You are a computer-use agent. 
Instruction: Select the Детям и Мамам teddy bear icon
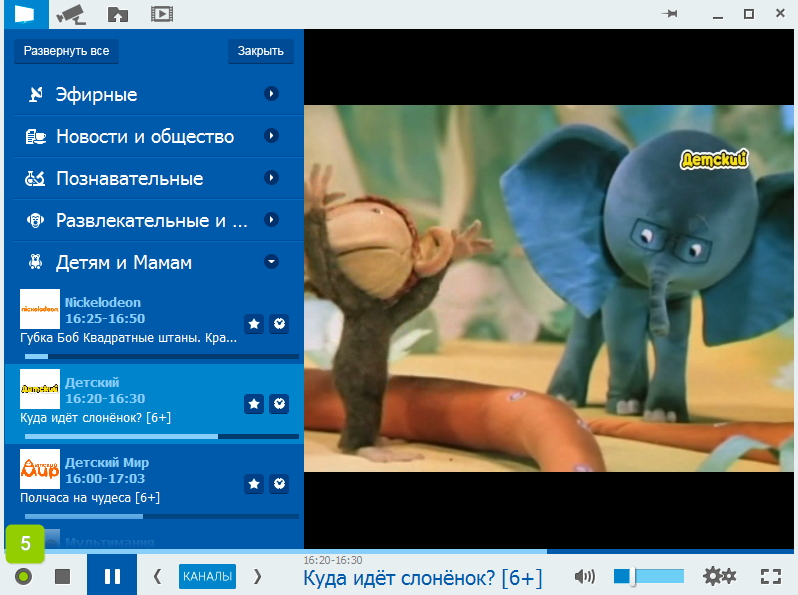(x=35, y=262)
